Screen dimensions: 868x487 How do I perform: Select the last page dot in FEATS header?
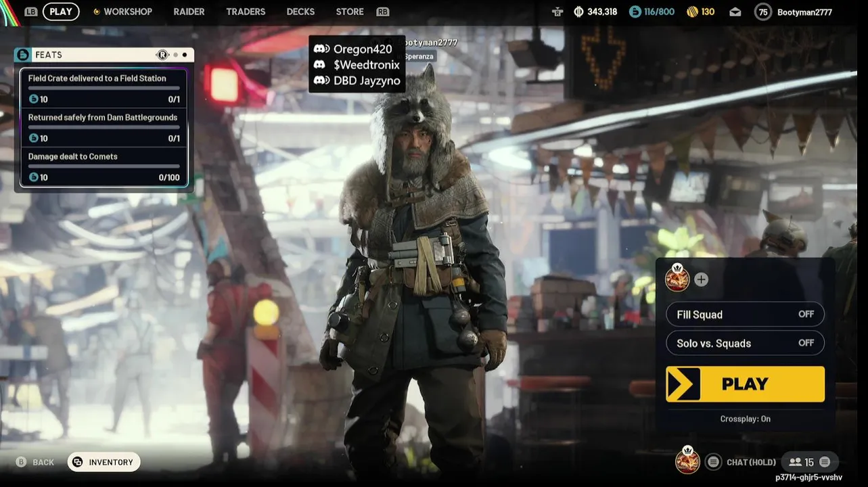tap(185, 55)
